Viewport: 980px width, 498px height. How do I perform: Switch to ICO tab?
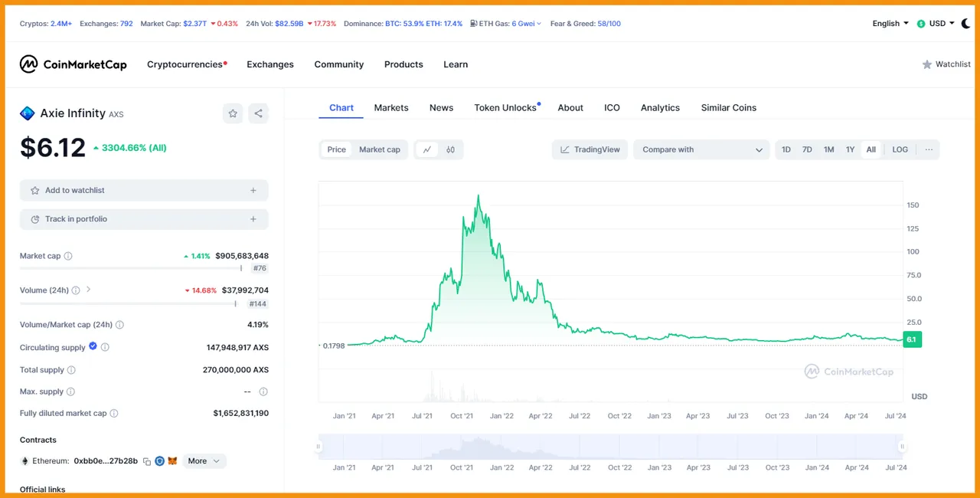pyautogui.click(x=612, y=108)
